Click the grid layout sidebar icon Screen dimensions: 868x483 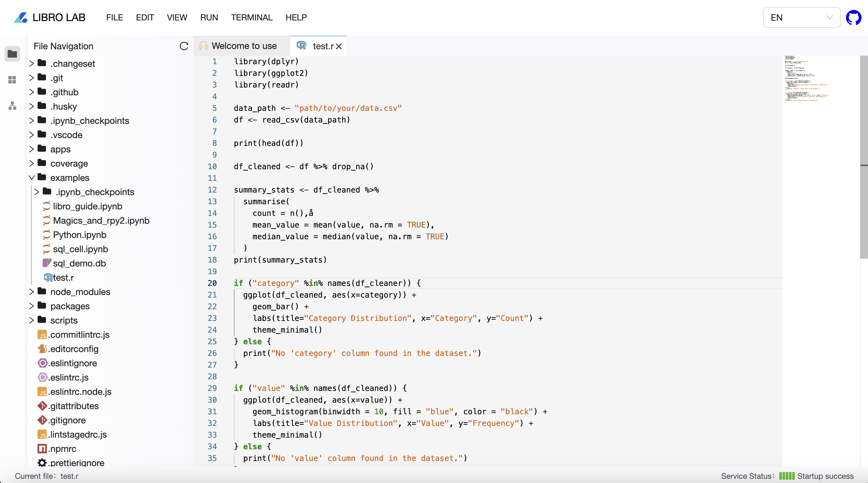pos(12,80)
